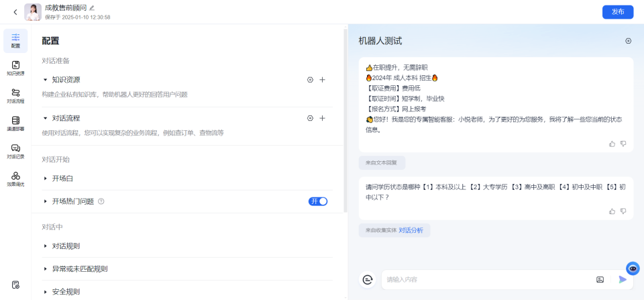The width and height of the screenshot is (644, 300).
Task: Open 效果调优 in the sidebar
Action: 15,179
